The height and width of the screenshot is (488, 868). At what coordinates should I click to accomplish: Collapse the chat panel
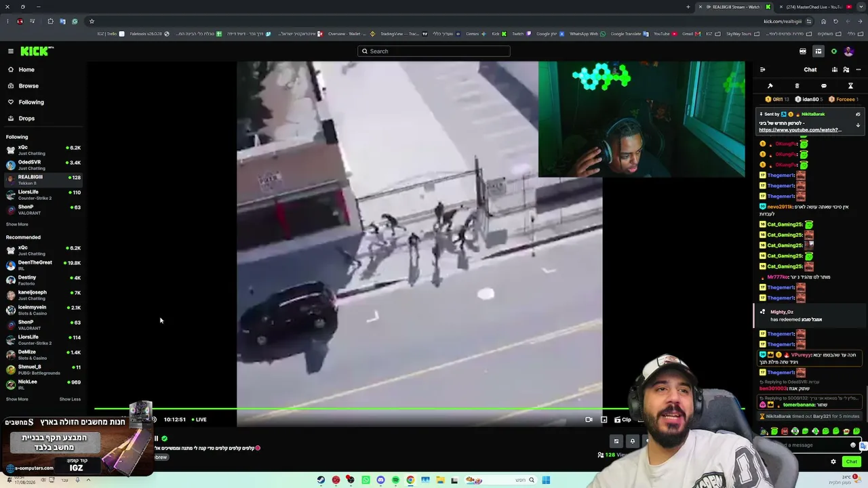click(762, 70)
